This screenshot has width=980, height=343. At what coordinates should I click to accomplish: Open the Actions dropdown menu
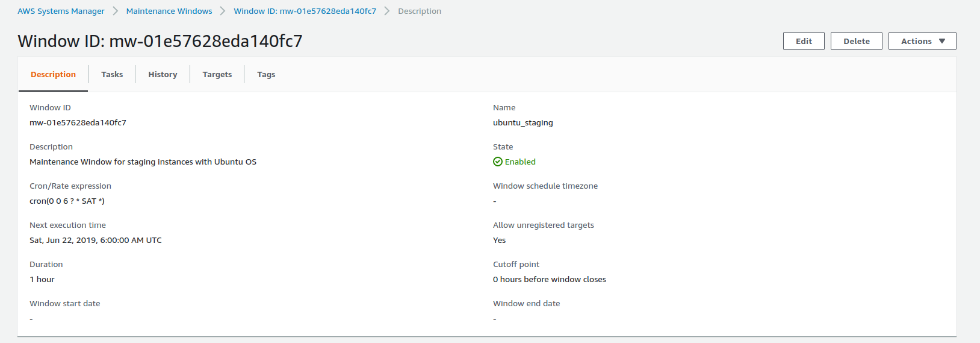tap(922, 41)
